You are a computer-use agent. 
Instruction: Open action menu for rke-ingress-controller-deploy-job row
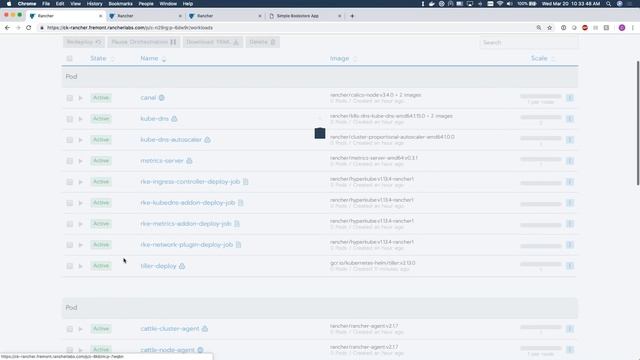570,182
